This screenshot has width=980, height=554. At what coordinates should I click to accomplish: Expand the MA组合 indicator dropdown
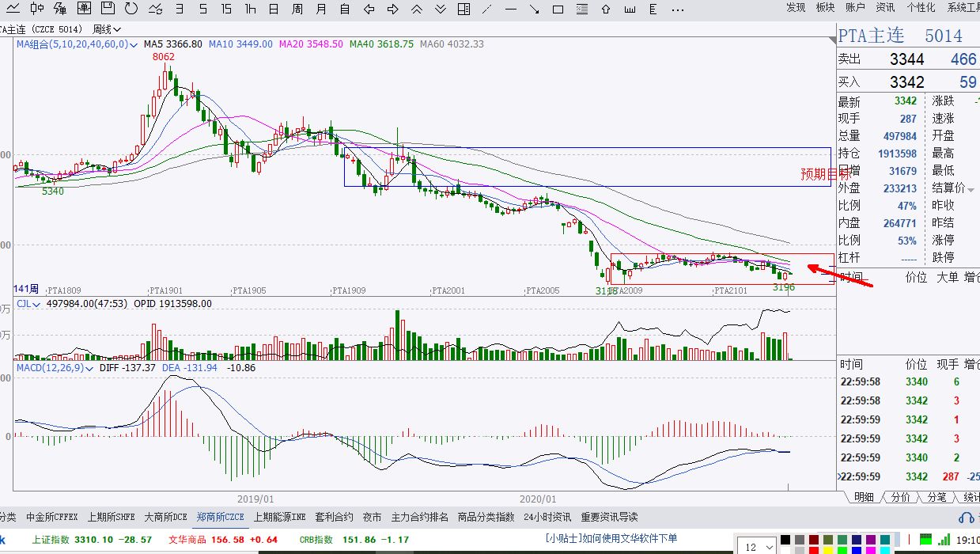click(134, 44)
